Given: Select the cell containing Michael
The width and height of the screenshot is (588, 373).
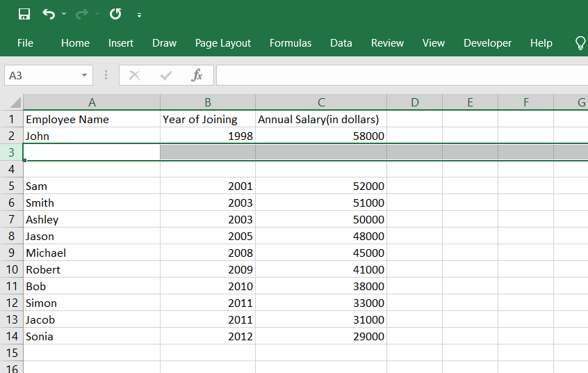Looking at the screenshot, I should click(x=91, y=253).
